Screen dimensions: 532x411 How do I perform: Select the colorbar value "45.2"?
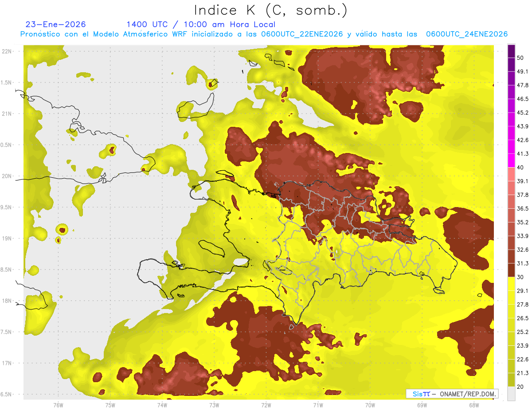[x=522, y=113]
